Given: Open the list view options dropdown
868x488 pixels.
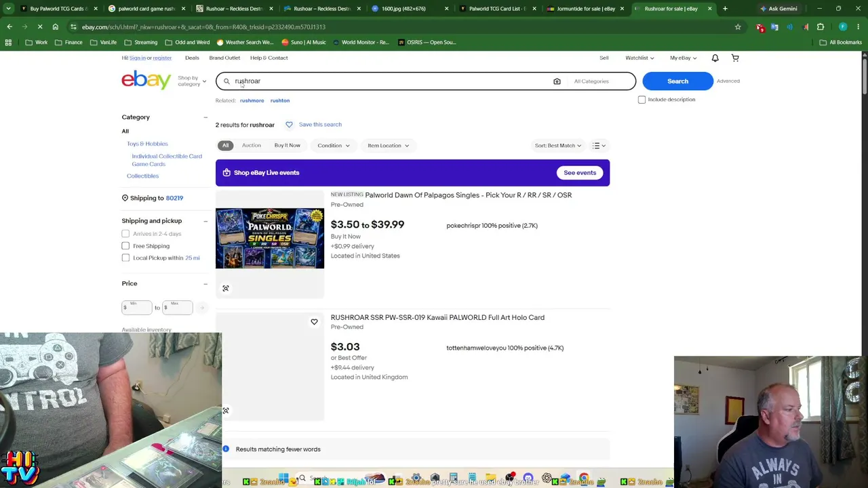Looking at the screenshot, I should [599, 146].
